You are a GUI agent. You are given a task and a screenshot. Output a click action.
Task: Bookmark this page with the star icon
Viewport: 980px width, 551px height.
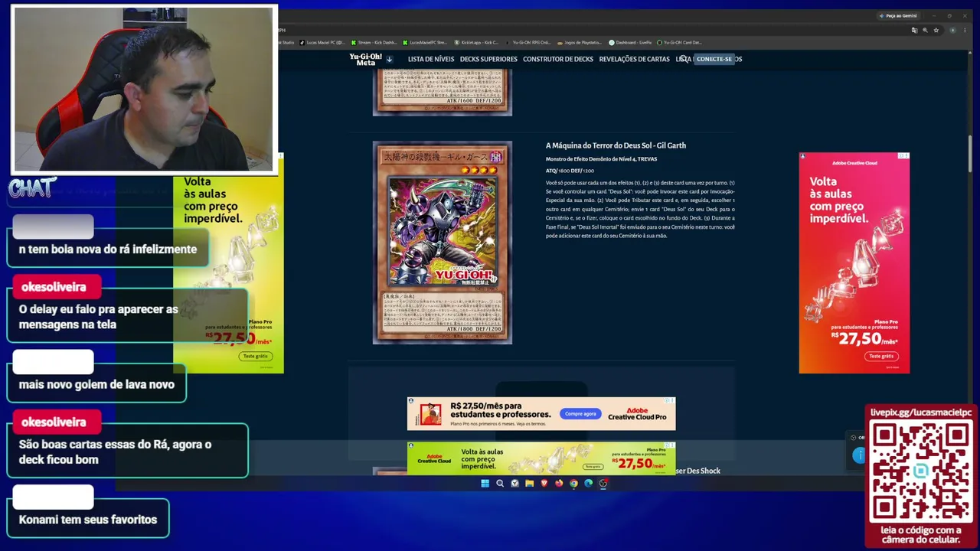[x=936, y=30]
